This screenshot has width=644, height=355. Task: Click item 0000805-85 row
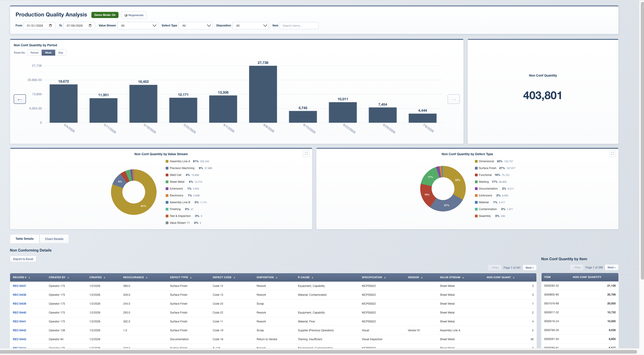tap(580, 294)
